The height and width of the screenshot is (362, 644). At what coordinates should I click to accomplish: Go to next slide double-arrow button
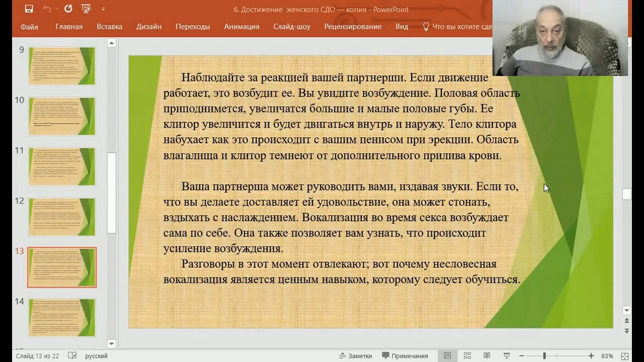(626, 330)
